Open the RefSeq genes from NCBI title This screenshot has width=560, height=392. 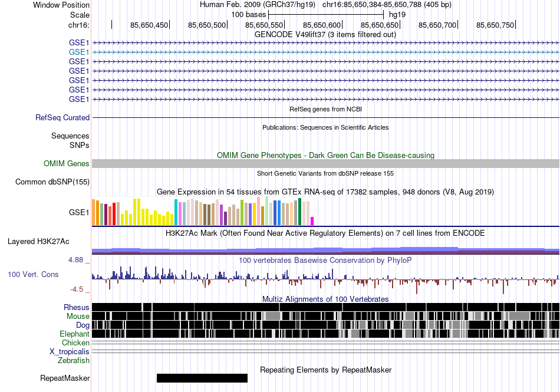[x=325, y=109]
